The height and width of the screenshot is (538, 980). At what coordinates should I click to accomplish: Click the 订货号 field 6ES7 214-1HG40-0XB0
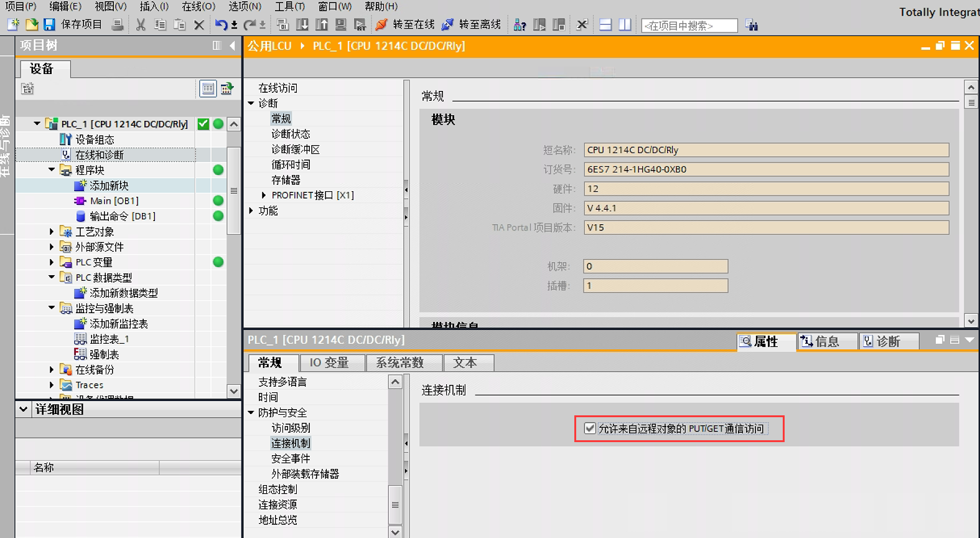tap(766, 169)
